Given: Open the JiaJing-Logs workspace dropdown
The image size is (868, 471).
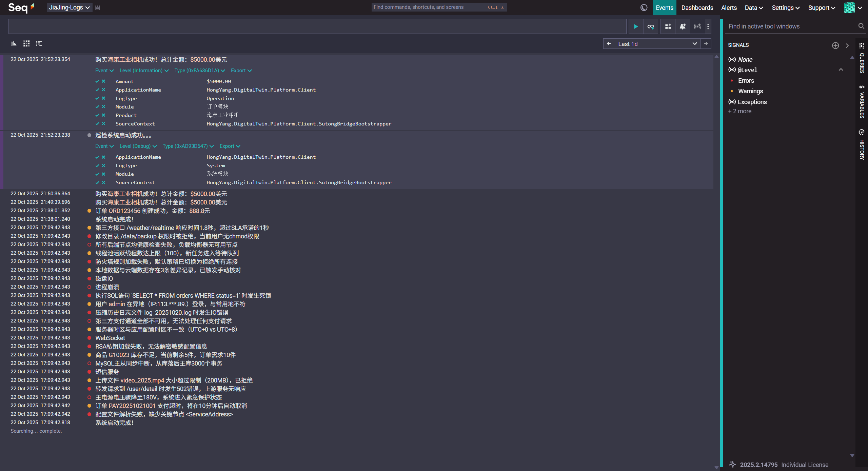Looking at the screenshot, I should (x=69, y=7).
